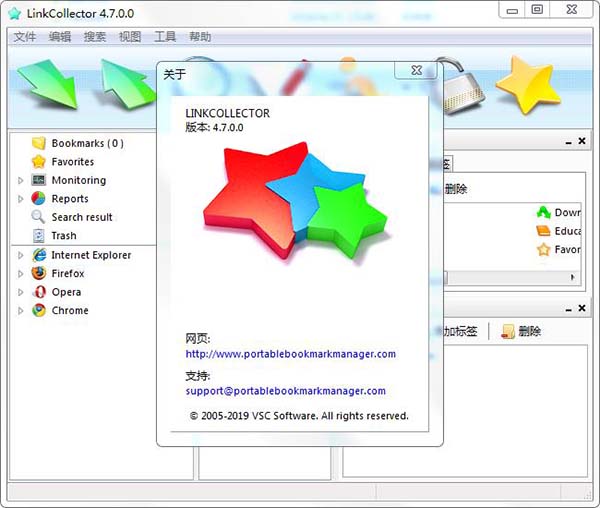Click the yellow star toolbar icon
Image resolution: width=600 pixels, height=508 pixels.
pos(530,84)
